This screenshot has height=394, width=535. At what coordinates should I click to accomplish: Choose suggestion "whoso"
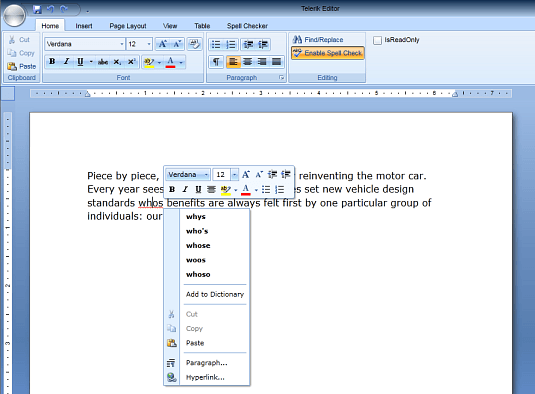pyautogui.click(x=207, y=274)
